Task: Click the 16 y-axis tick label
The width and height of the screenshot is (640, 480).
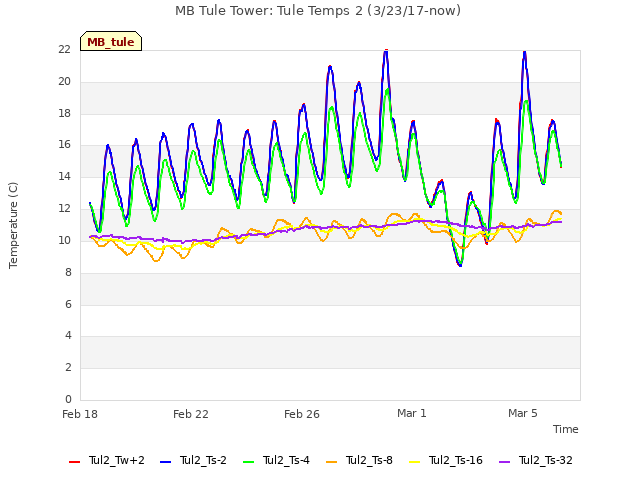Action: [x=64, y=145]
